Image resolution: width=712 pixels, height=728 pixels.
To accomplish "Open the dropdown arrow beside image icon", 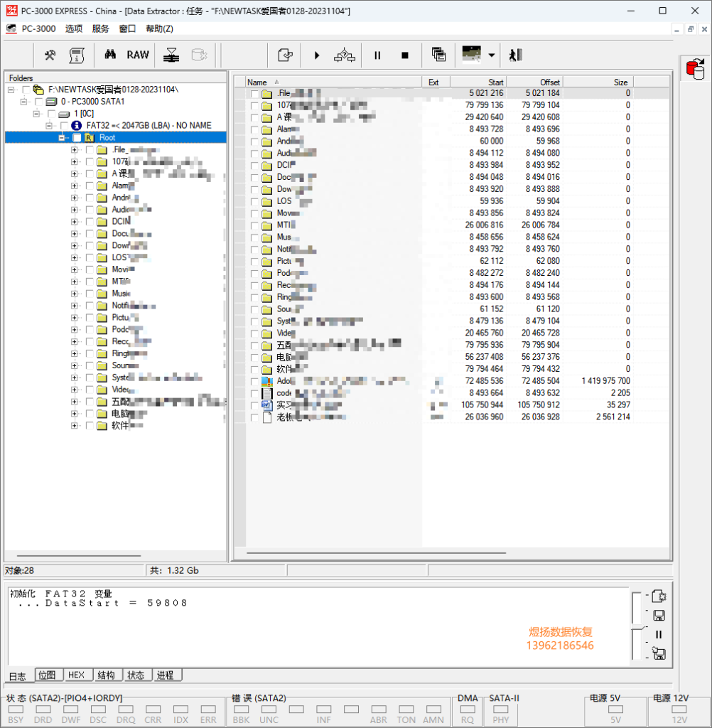I will pos(492,55).
